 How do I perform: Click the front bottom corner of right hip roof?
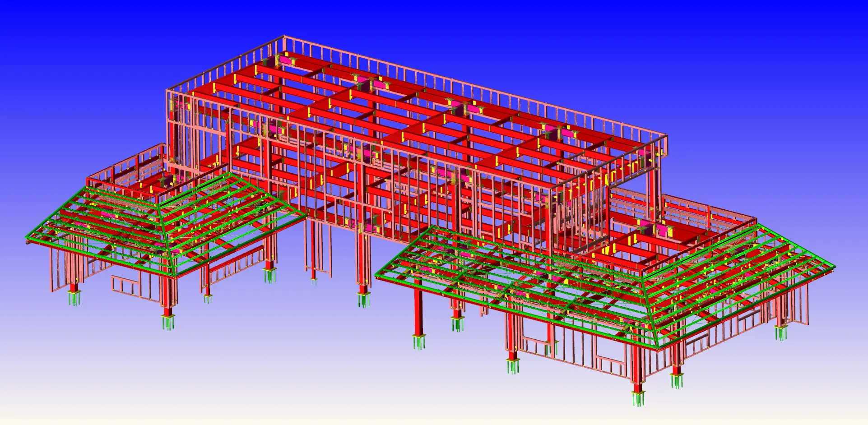657,348
